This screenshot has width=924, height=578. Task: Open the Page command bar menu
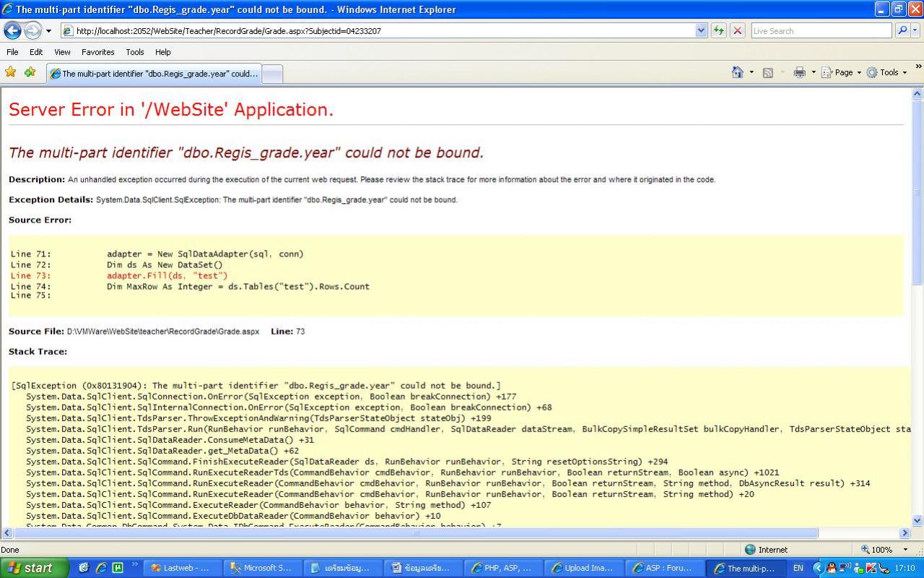(842, 72)
